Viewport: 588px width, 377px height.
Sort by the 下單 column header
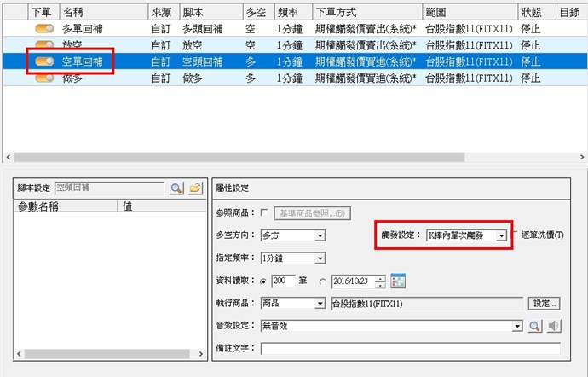tap(43, 13)
